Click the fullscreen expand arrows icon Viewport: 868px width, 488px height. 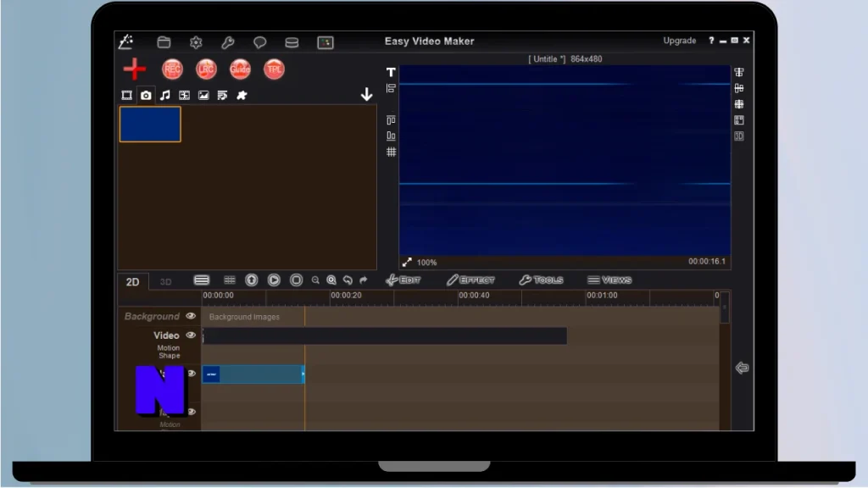[407, 263]
